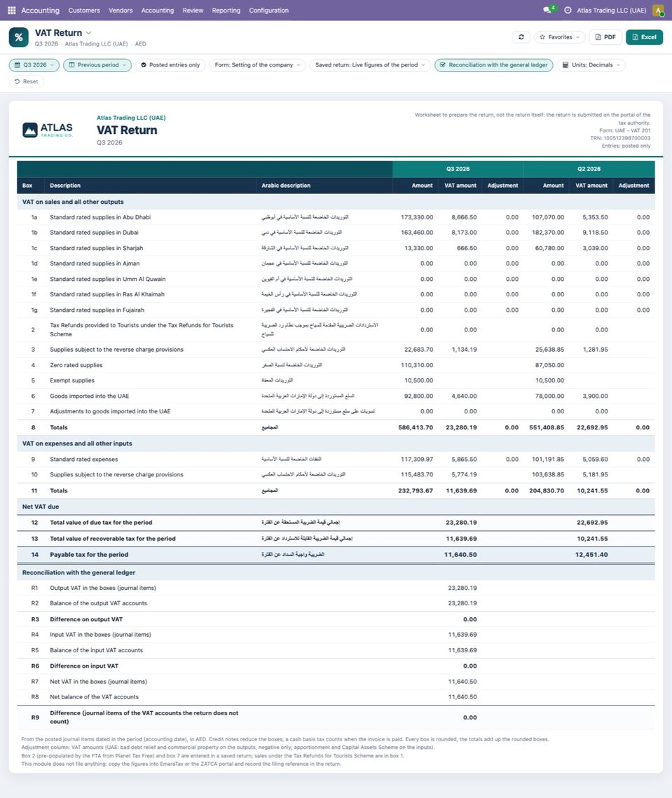Click Difference on output VAT row
The image size is (672, 798).
click(336, 619)
